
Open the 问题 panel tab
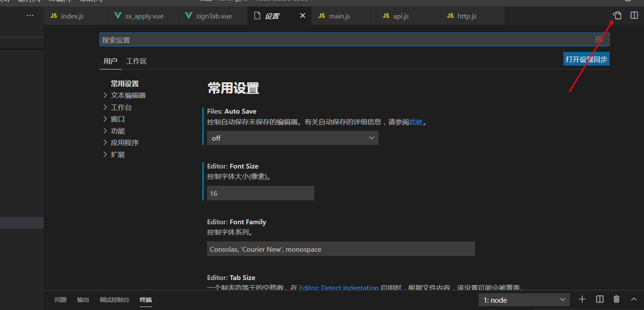(60, 300)
